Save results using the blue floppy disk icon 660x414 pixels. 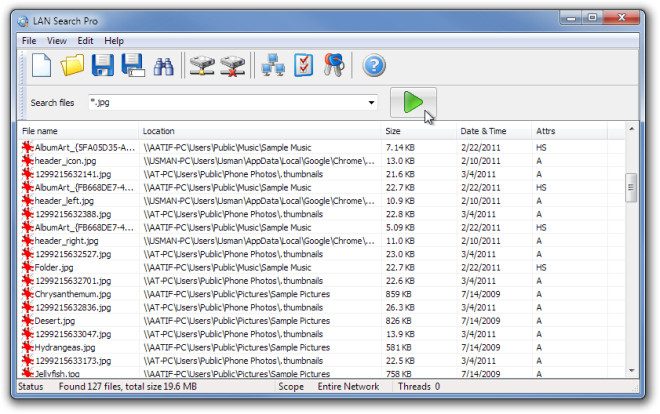(103, 66)
